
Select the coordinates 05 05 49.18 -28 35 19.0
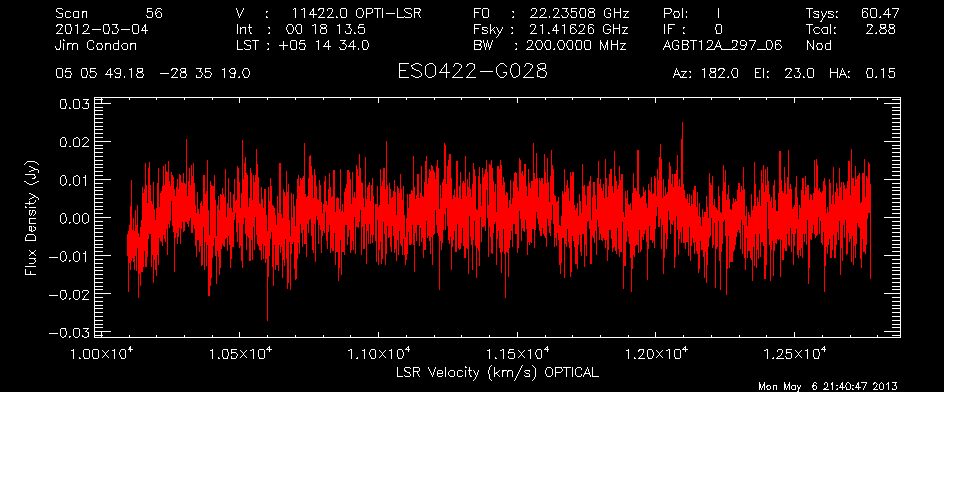pyautogui.click(x=153, y=74)
